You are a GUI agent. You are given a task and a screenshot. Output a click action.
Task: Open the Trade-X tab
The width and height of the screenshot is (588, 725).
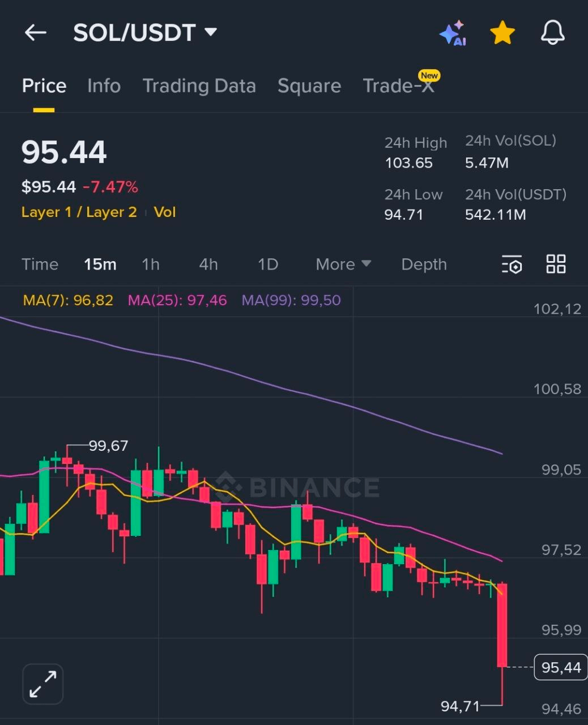click(399, 86)
